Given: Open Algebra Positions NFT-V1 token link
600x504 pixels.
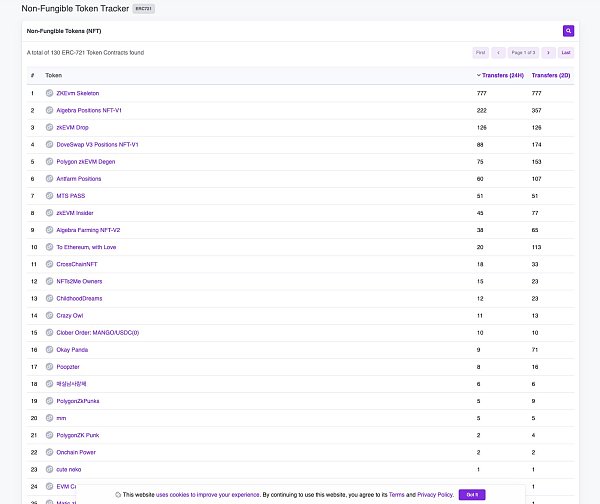Looking at the screenshot, I should tap(89, 110).
